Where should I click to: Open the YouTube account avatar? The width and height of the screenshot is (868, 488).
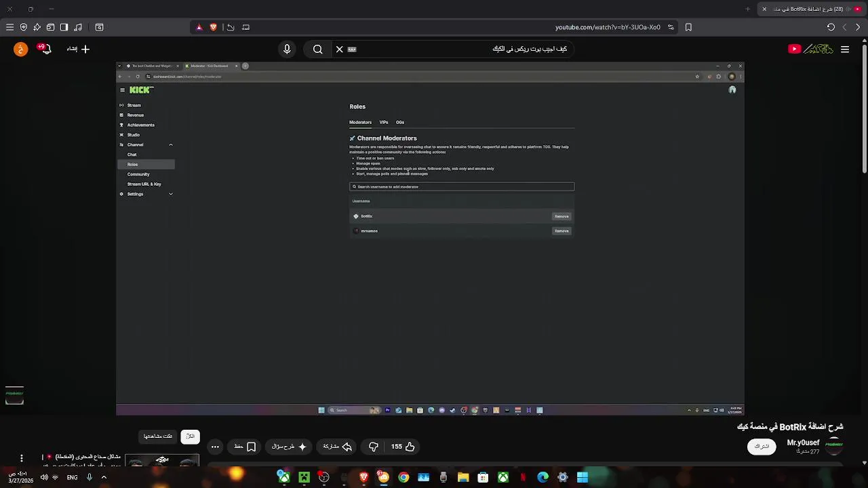pyautogui.click(x=20, y=49)
